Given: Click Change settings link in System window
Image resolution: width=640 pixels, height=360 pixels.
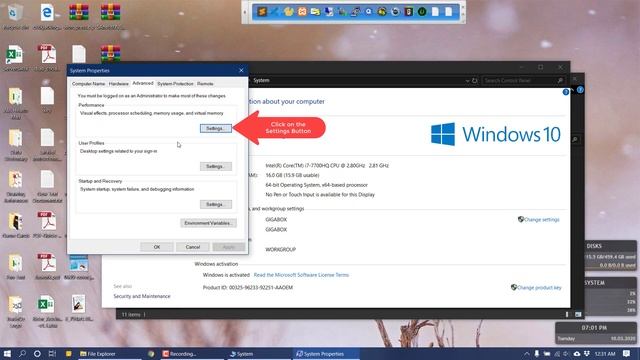Looking at the screenshot, I should click(541, 220).
